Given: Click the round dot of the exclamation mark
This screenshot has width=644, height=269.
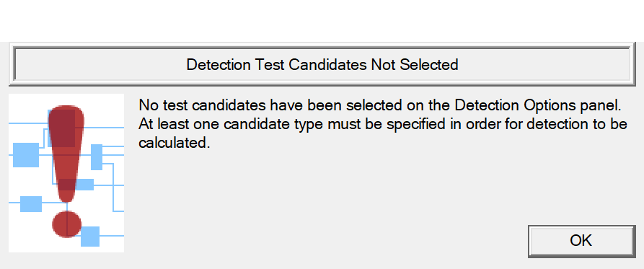Looking at the screenshot, I should tap(66, 224).
